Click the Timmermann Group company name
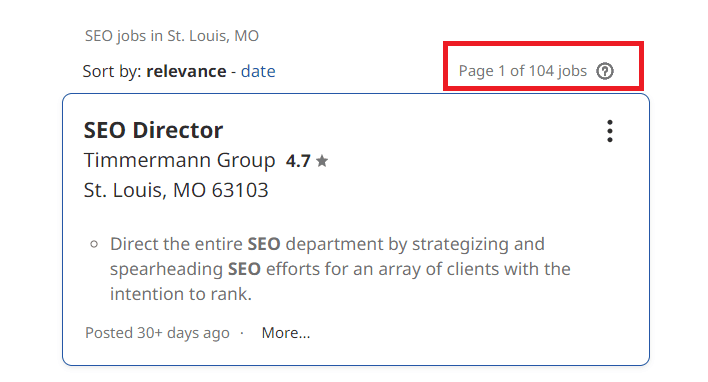Image resolution: width=708 pixels, height=382 pixels. (179, 160)
